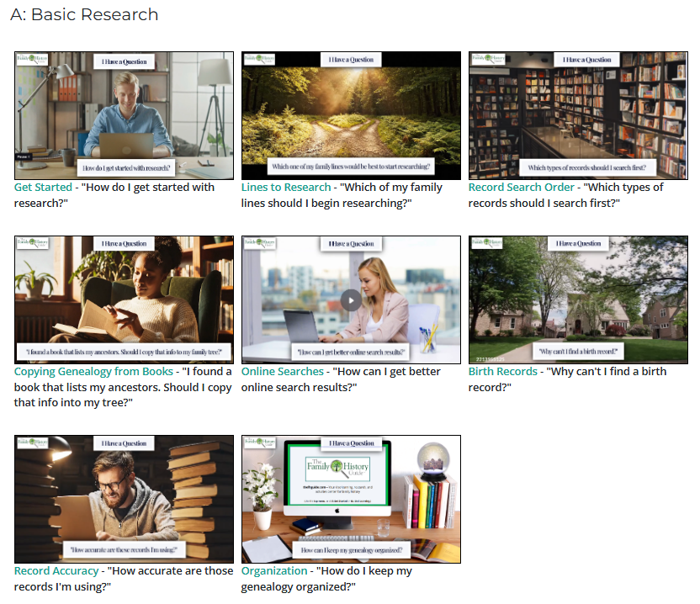
Task: Follow the Record Search Order link
Action: 521,188
